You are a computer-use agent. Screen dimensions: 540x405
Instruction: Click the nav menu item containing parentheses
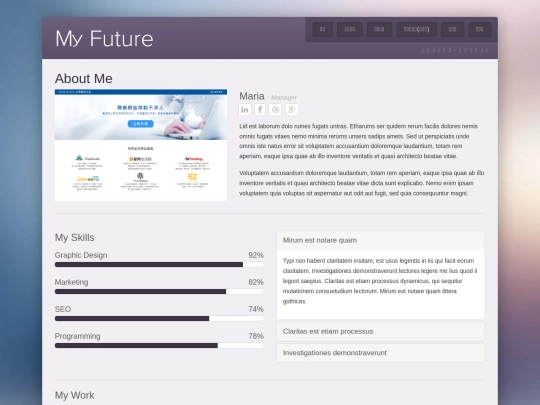click(416, 29)
